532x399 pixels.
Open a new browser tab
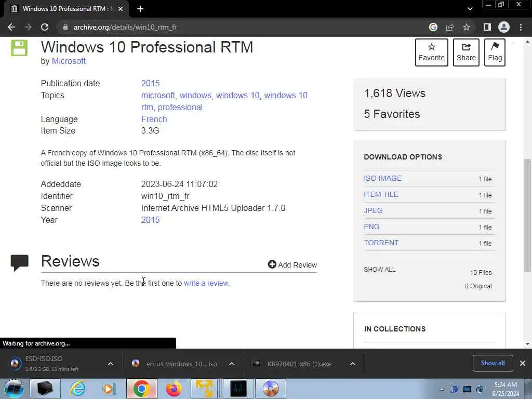pyautogui.click(x=140, y=9)
